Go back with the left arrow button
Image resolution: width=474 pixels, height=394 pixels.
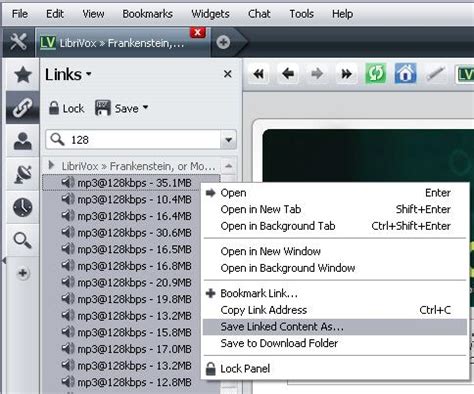(288, 73)
